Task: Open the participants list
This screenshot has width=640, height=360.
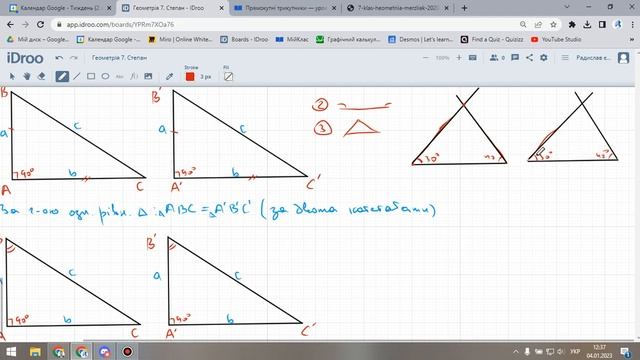Action: [497, 58]
